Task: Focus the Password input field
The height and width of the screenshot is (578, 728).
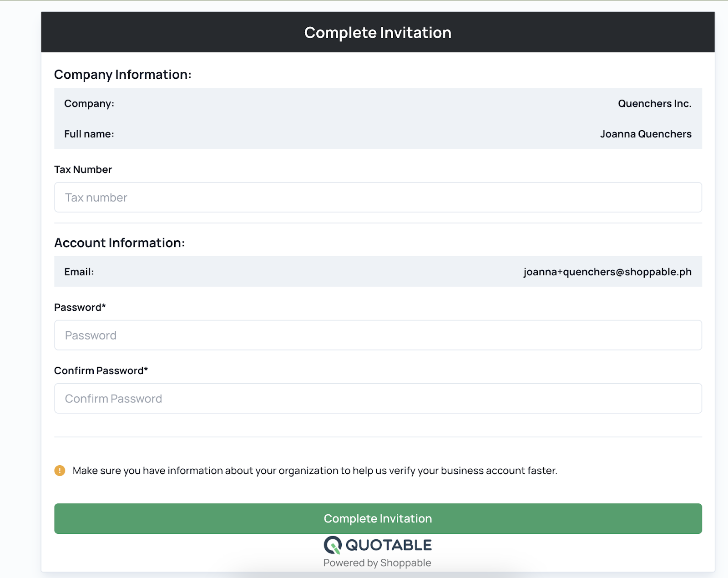Action: point(378,335)
